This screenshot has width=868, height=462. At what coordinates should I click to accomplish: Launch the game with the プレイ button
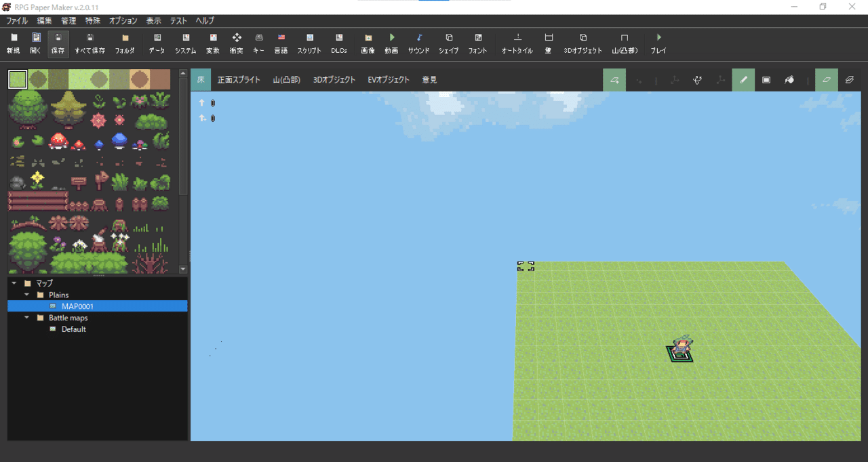(658, 42)
